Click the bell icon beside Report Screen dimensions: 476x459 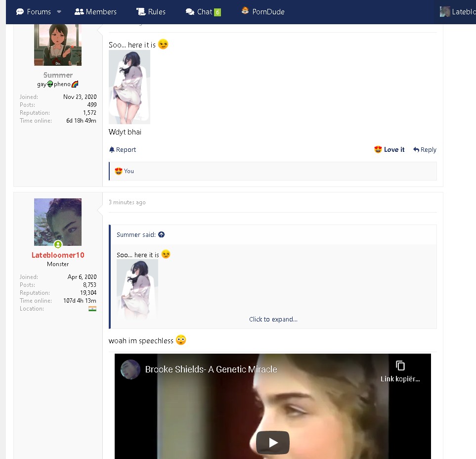112,149
